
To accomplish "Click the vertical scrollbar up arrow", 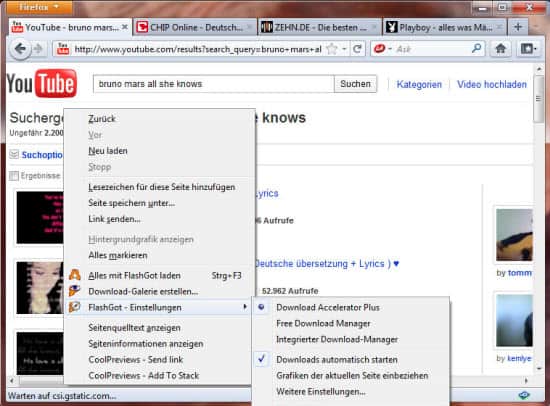I will click(x=539, y=69).
